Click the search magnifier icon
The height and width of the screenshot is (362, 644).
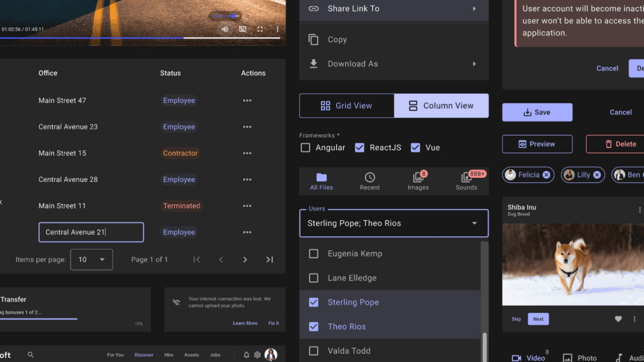(31, 355)
